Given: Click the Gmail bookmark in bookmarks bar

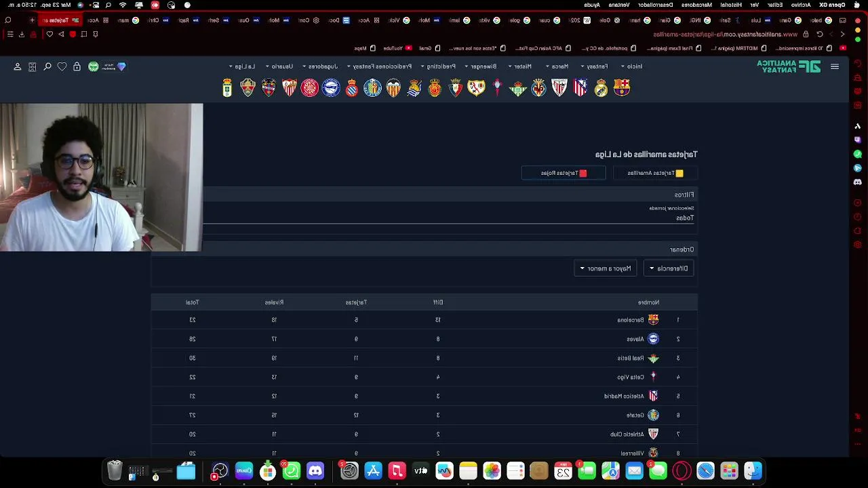Looking at the screenshot, I should coord(429,48).
